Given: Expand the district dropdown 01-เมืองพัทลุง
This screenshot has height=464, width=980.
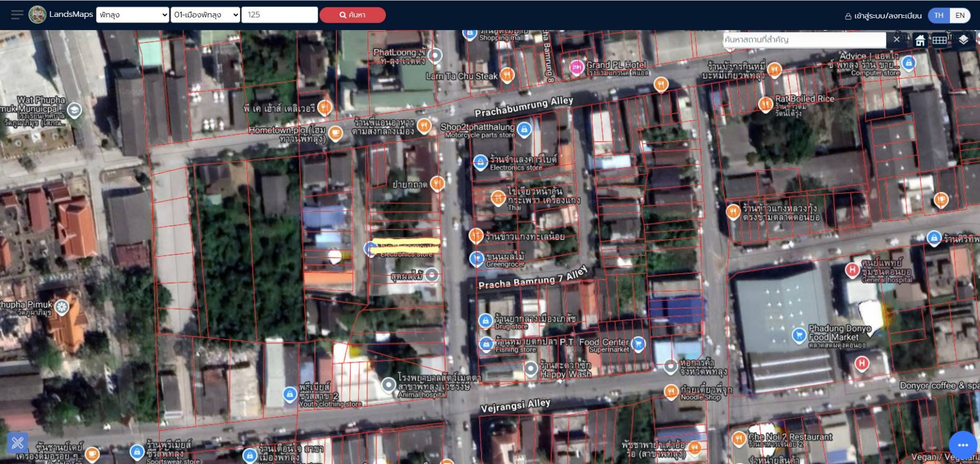Looking at the screenshot, I should click(206, 15).
